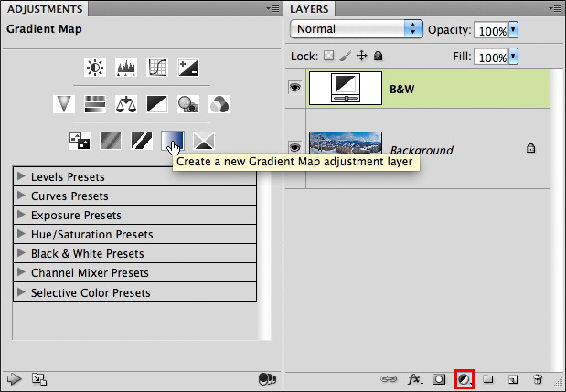Open the fx layer style menu
The height and width of the screenshot is (392, 566).
click(x=414, y=378)
